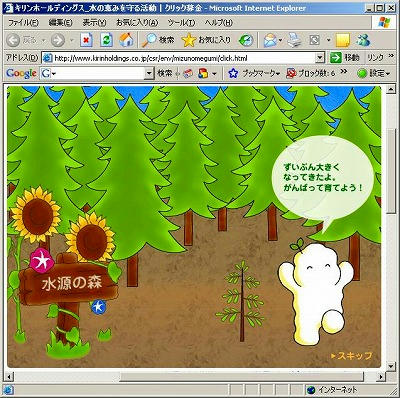Image resolution: width=400 pixels, height=398 pixels.
Task: Click inside the address URL field
Action: pos(179,58)
